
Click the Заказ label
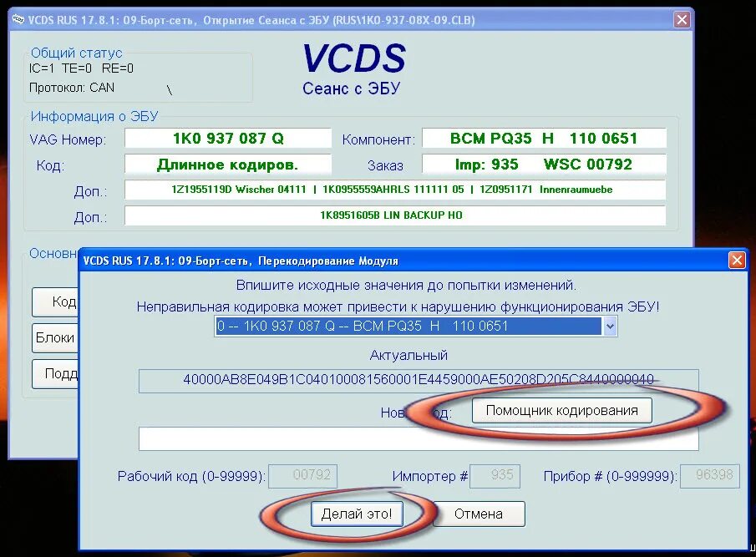385,165
